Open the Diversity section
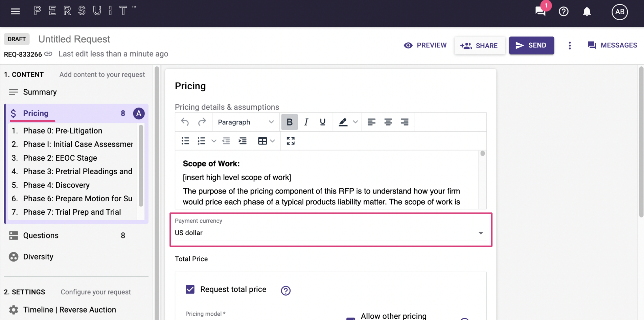The height and width of the screenshot is (320, 644). pos(38,257)
